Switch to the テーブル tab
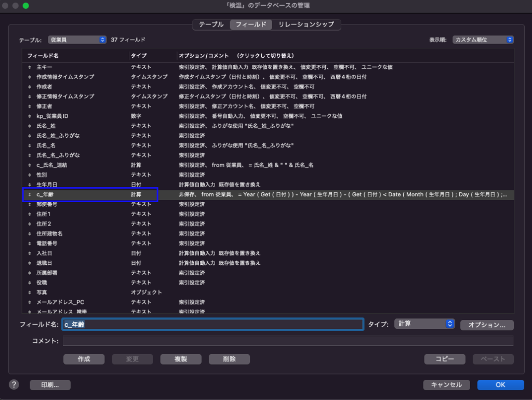The height and width of the screenshot is (400, 532). (211, 24)
